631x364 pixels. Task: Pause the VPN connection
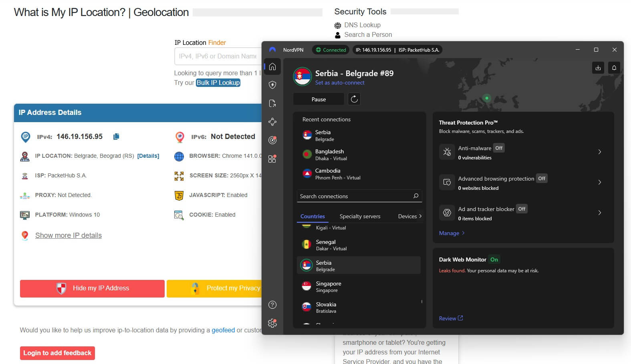[319, 99]
